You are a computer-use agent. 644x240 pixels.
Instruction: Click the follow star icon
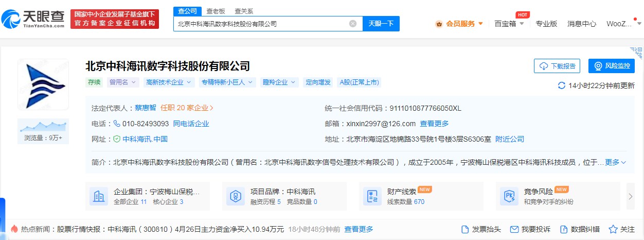tap(613, 229)
